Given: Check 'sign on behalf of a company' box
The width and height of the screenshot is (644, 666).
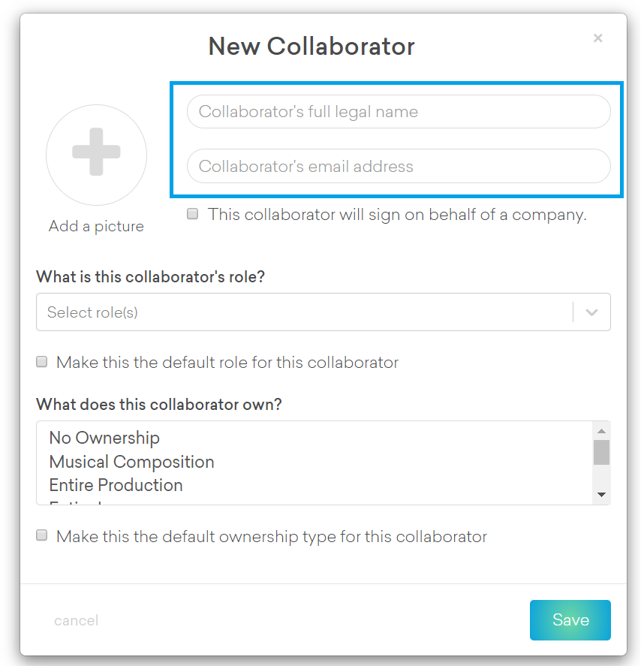Looking at the screenshot, I should (193, 214).
